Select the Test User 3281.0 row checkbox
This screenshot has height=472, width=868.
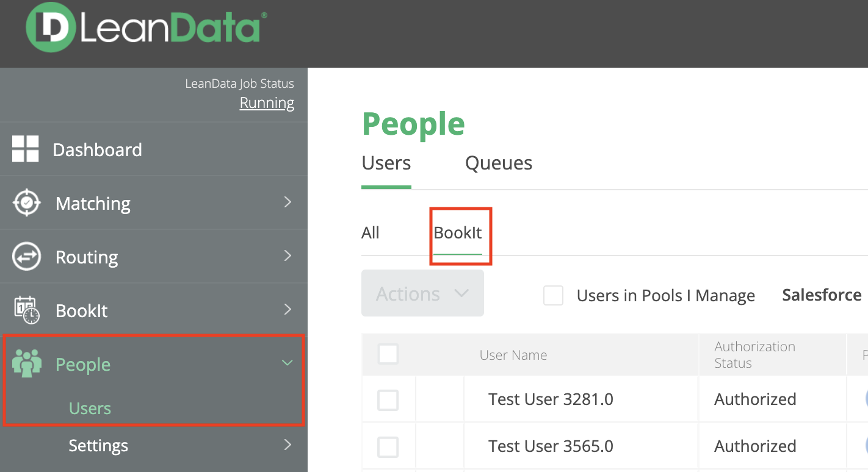coord(388,400)
